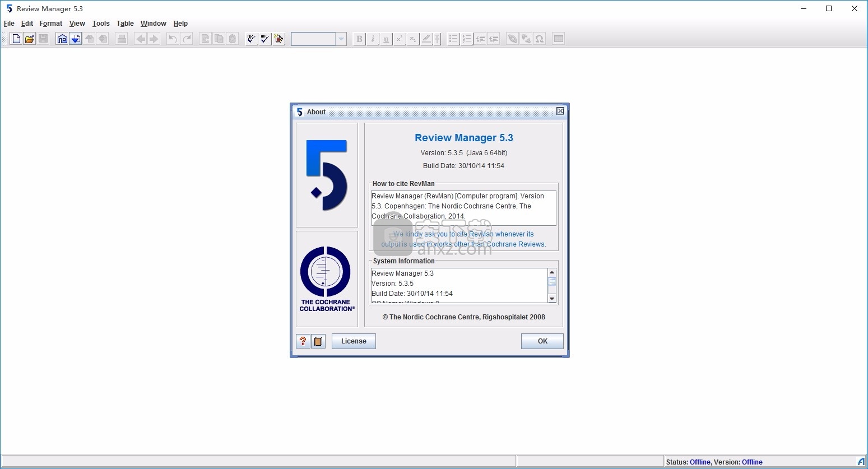Click the status bar icon at far right
This screenshot has height=469, width=868.
click(x=861, y=462)
